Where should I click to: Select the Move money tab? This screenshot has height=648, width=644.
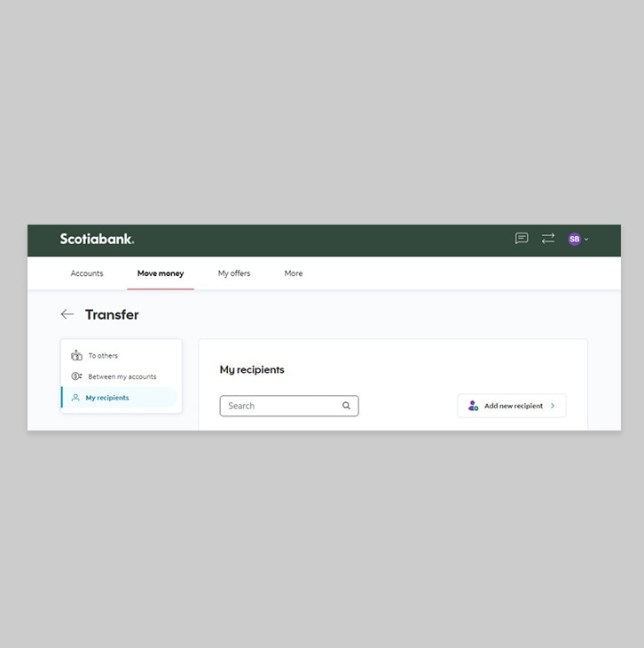(161, 273)
